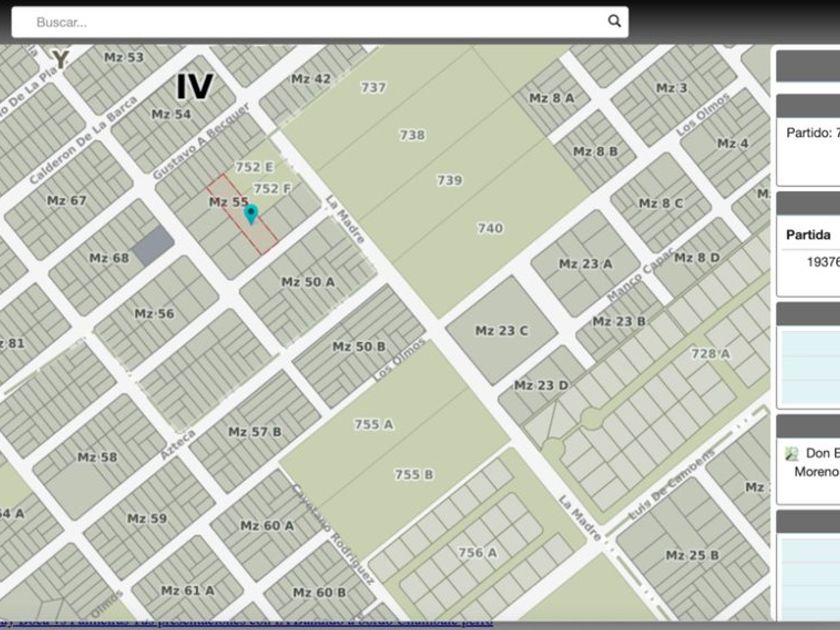Click the Mz 68 block label
This screenshot has height=630, width=840.
(109, 258)
